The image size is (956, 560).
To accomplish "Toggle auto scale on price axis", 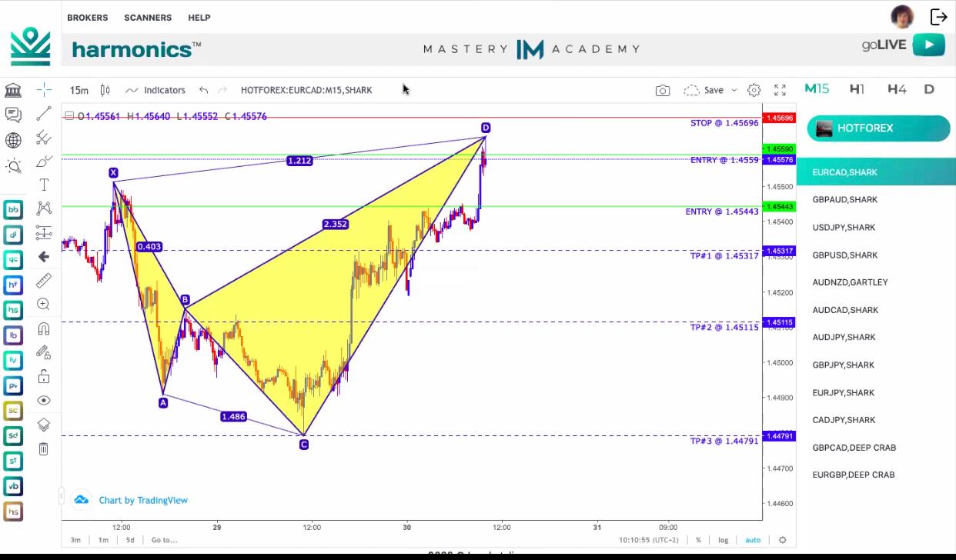I will point(753,540).
